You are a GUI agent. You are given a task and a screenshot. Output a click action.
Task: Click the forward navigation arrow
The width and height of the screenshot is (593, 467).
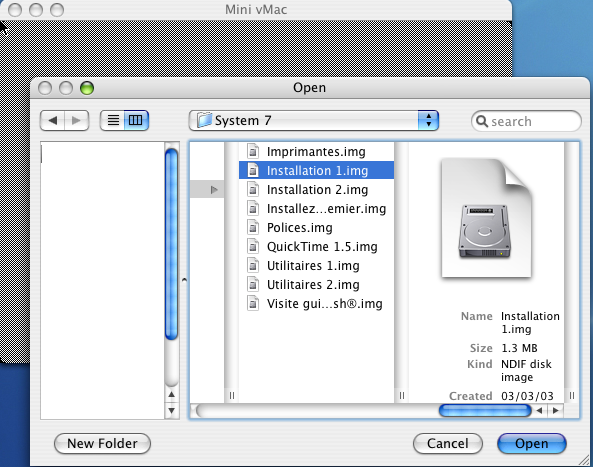pos(77,120)
